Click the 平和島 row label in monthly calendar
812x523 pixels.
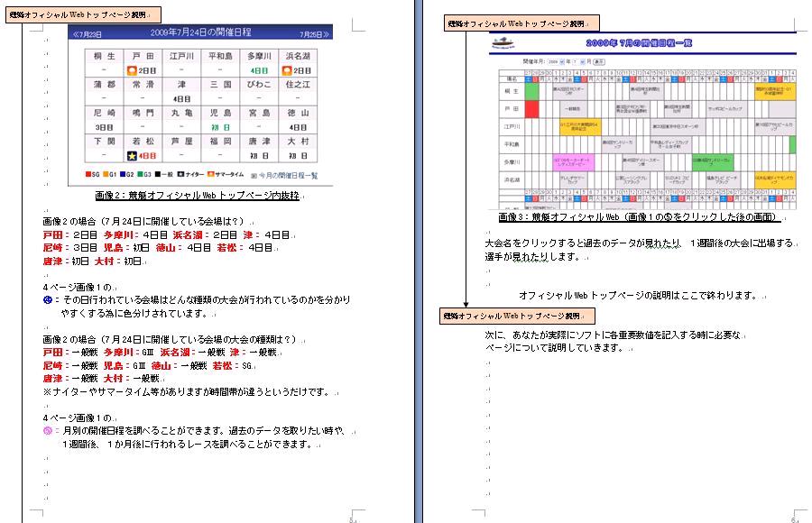tap(512, 144)
